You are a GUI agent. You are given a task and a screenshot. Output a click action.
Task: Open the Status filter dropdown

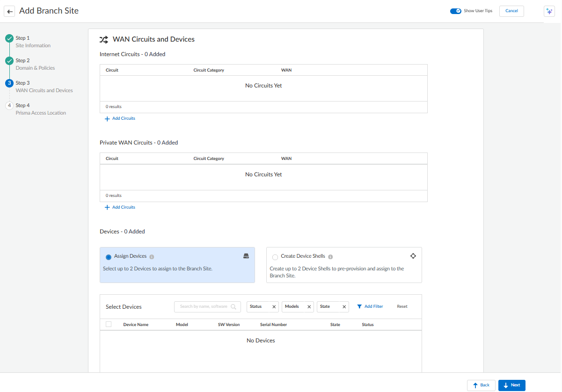click(257, 307)
